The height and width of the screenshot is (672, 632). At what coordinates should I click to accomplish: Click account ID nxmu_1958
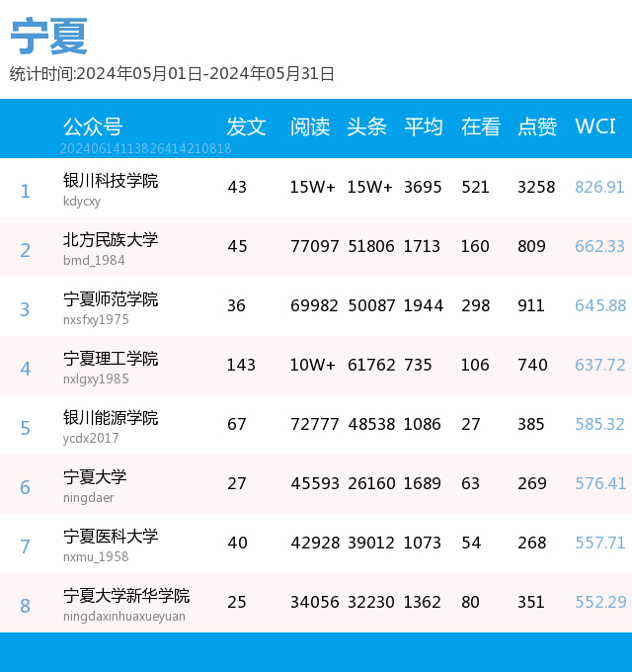coord(96,556)
